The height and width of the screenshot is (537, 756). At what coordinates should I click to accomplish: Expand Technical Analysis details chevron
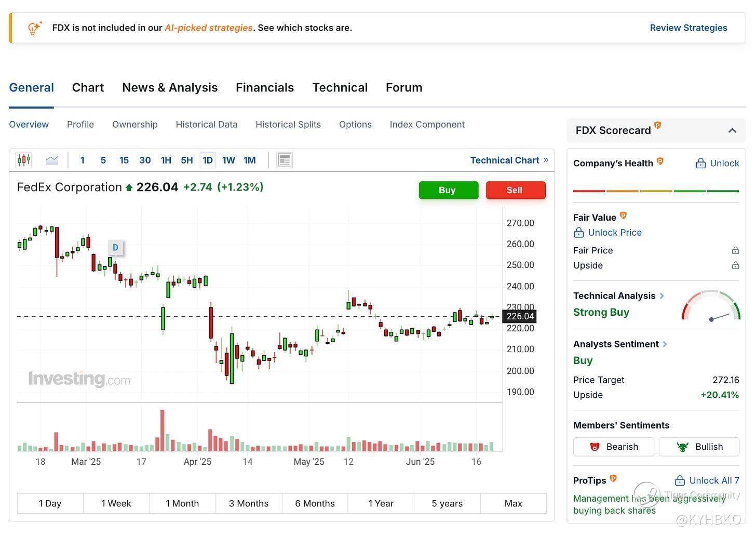[662, 296]
